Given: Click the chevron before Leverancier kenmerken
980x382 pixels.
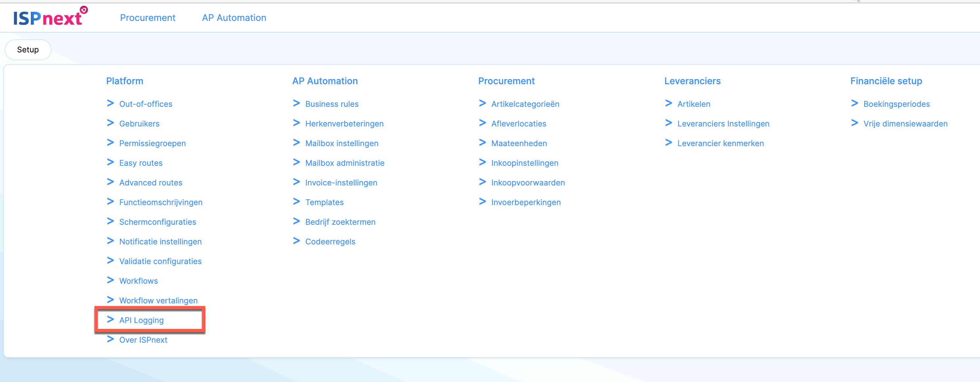Looking at the screenshot, I should 668,143.
